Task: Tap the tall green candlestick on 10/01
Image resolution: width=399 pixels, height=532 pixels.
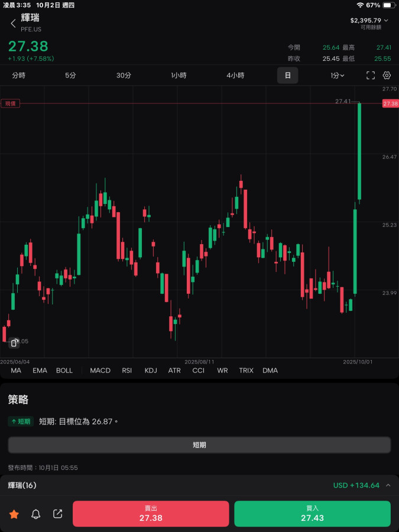Action: coord(359,153)
